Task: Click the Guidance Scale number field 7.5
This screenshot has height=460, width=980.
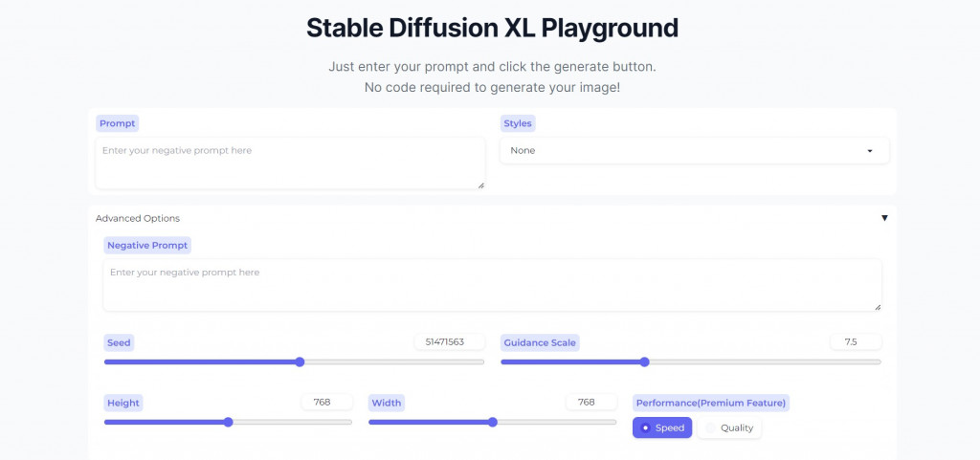Action: point(855,341)
